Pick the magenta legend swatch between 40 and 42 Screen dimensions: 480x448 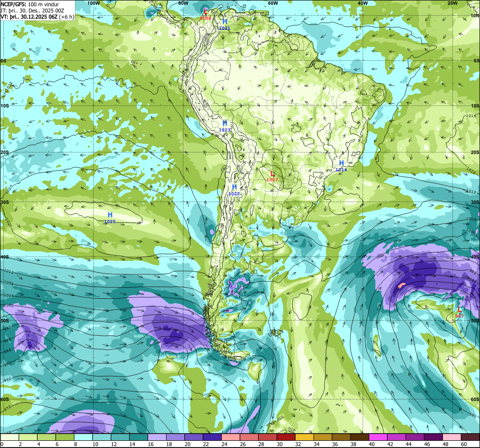pyautogui.click(x=378, y=437)
